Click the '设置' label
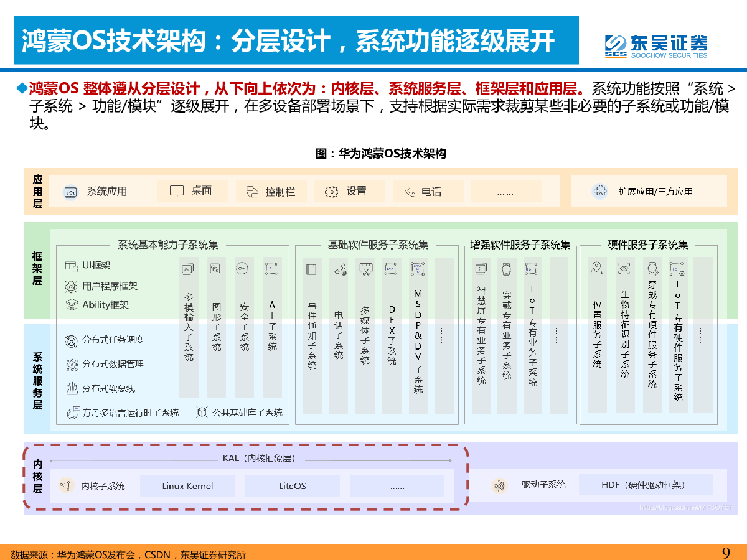The height and width of the screenshot is (560, 747). 356,191
